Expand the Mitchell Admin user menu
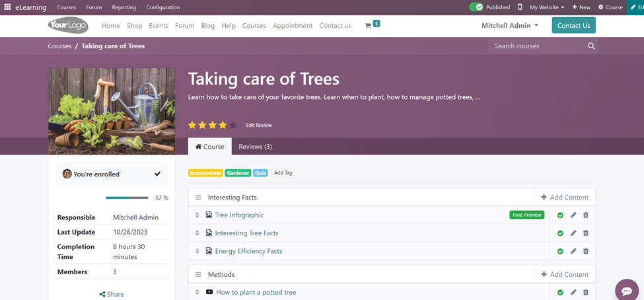The height and width of the screenshot is (300, 644). pyautogui.click(x=509, y=26)
